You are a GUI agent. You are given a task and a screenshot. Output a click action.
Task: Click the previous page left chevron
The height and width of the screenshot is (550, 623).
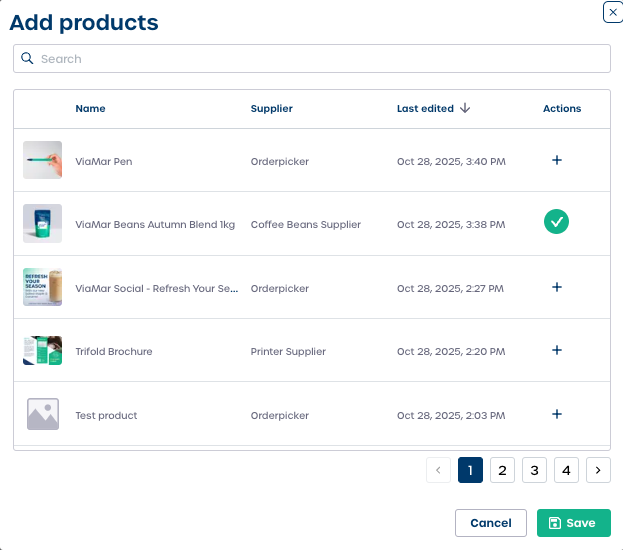[x=438, y=470]
